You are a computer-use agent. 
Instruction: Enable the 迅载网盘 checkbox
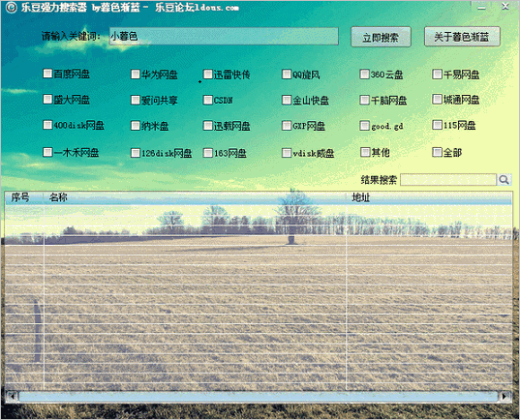[207, 125]
